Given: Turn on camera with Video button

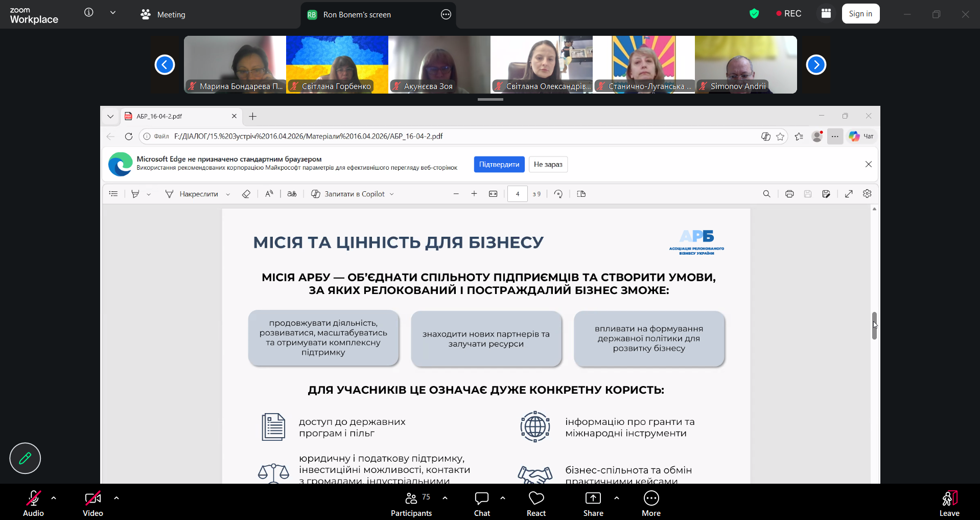Looking at the screenshot, I should (x=92, y=499).
